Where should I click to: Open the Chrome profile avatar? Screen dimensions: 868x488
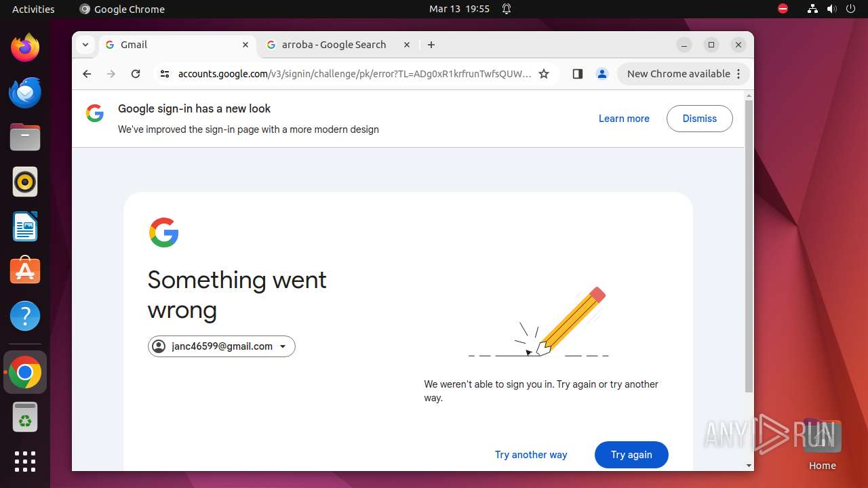601,74
